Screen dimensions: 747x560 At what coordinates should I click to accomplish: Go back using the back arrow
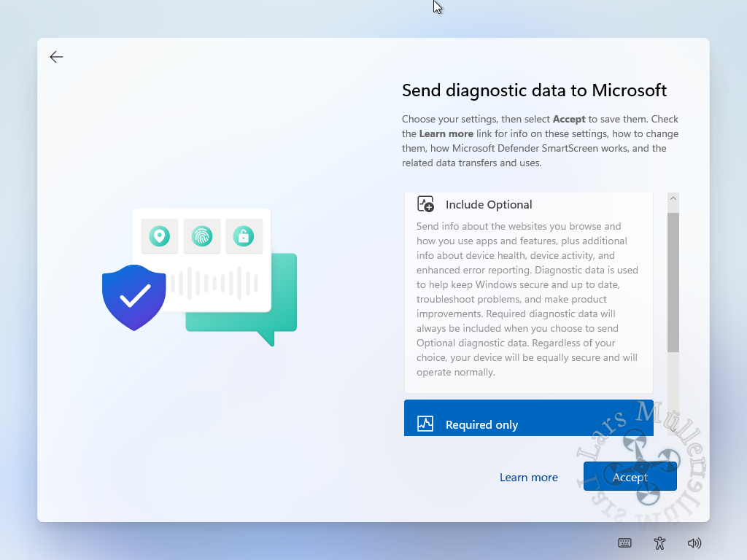pyautogui.click(x=56, y=57)
